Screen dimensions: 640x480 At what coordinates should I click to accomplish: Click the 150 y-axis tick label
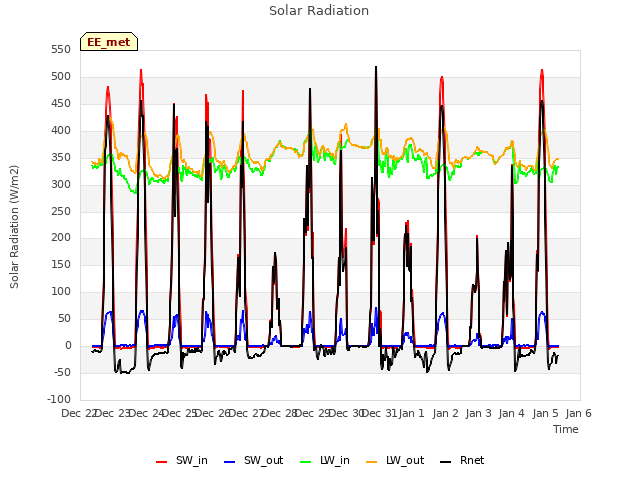[61, 264]
